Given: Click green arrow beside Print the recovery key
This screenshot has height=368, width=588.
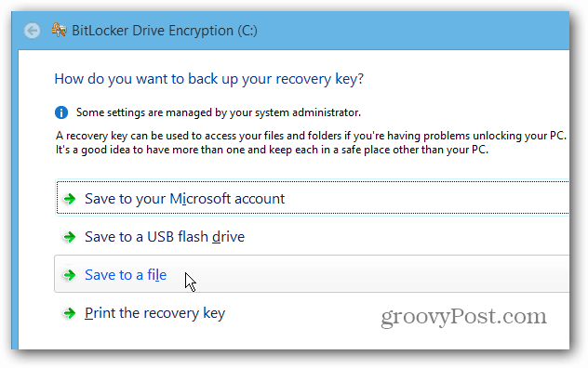Looking at the screenshot, I should point(70,313).
